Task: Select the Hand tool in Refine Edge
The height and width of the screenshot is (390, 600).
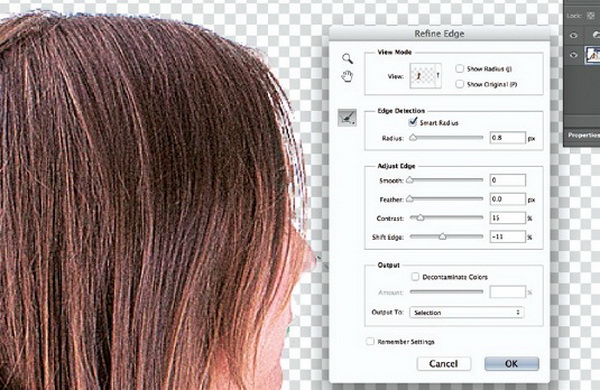Action: coord(347,76)
